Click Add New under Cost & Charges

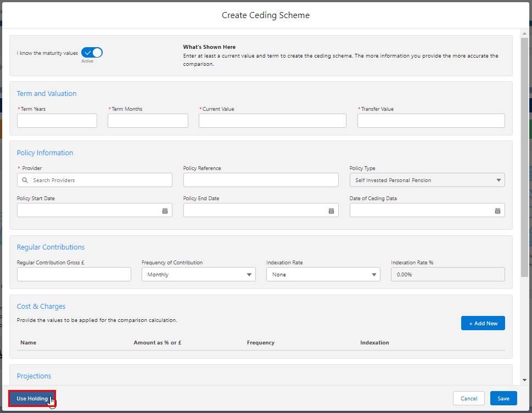(483, 323)
